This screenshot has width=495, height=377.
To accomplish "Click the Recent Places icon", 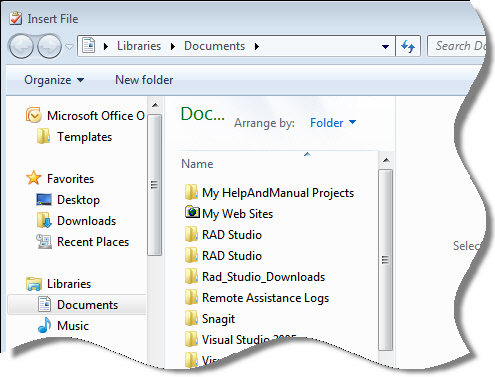I will point(44,242).
